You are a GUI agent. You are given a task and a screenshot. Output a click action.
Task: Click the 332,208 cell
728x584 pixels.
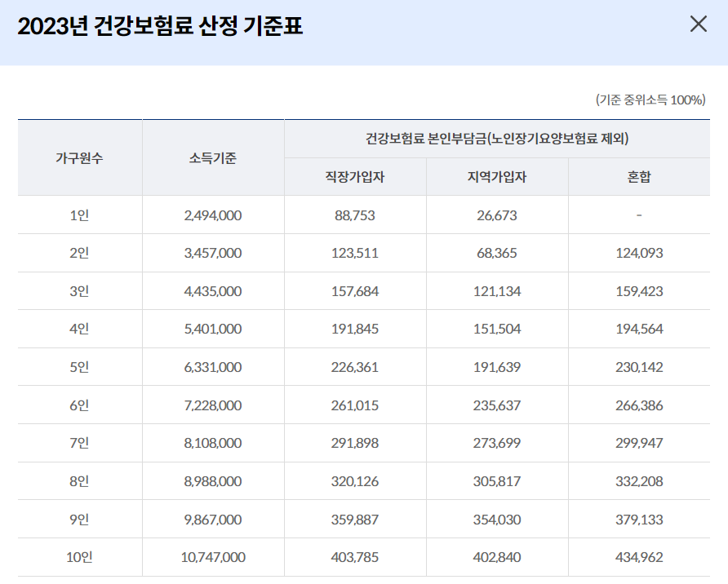click(x=639, y=481)
